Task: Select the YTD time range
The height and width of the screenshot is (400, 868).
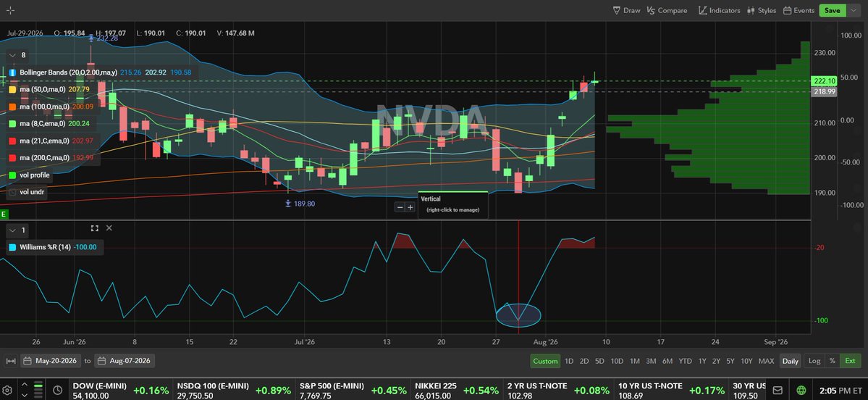Action: pos(686,361)
